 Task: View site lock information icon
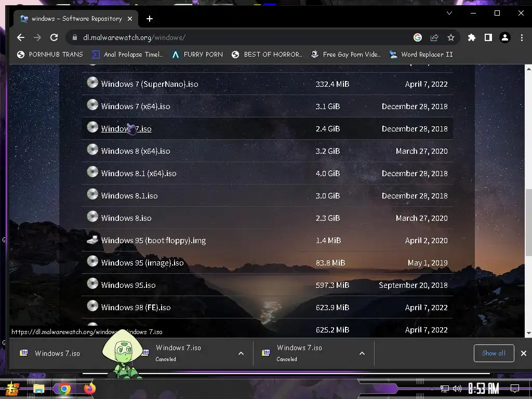(75, 37)
